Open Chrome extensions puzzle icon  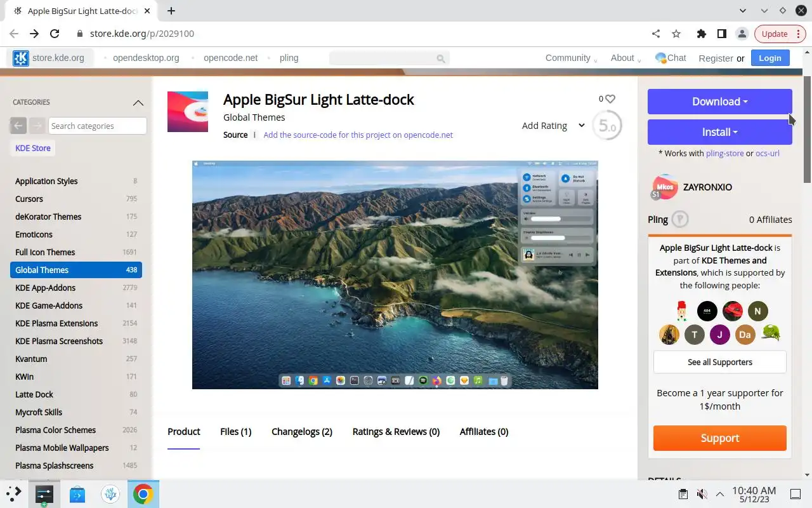coord(702,34)
